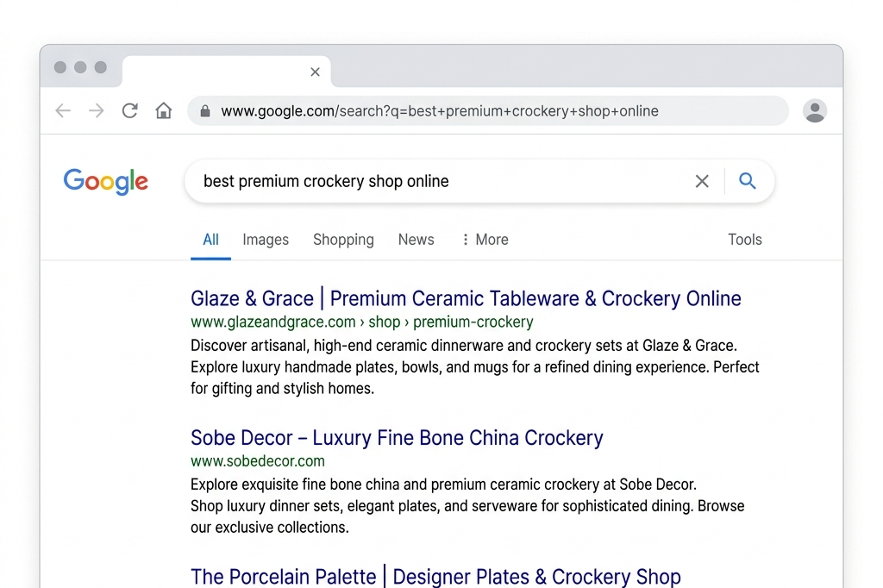This screenshot has width=883, height=588.
Task: Go to the browser home icon
Action: (x=164, y=110)
